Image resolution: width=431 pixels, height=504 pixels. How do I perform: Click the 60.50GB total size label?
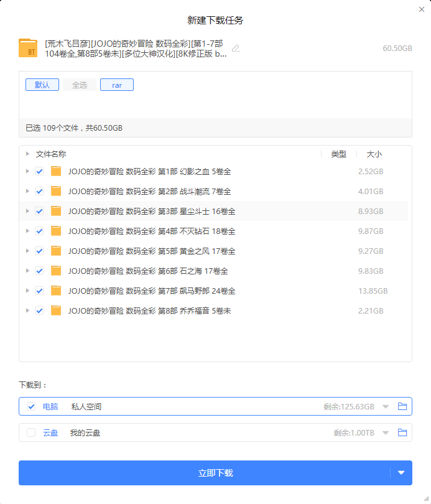(x=397, y=48)
